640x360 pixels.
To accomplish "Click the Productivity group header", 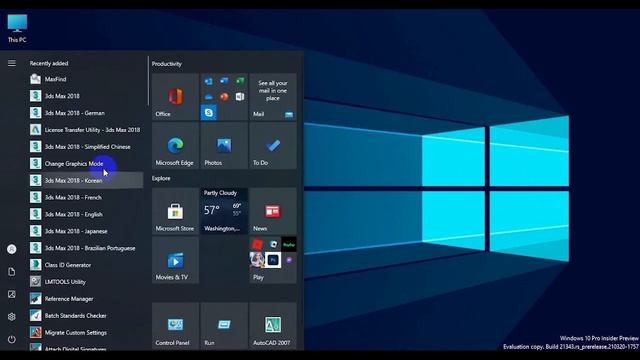I will tap(167, 64).
